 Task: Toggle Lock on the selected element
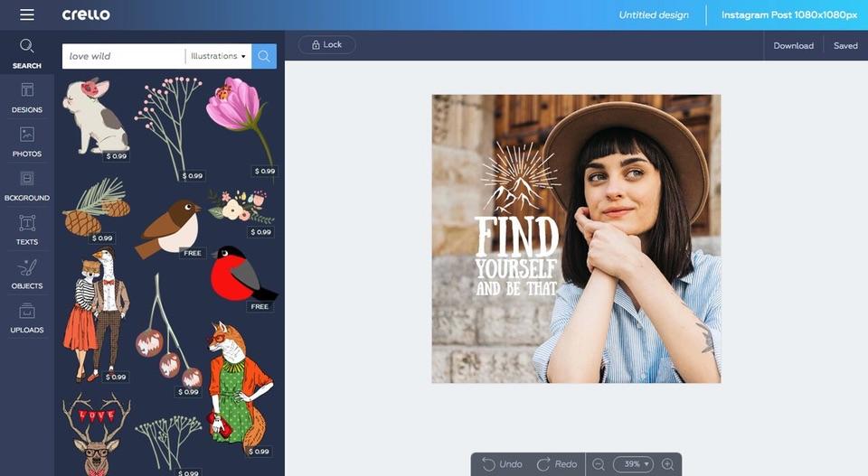(326, 45)
